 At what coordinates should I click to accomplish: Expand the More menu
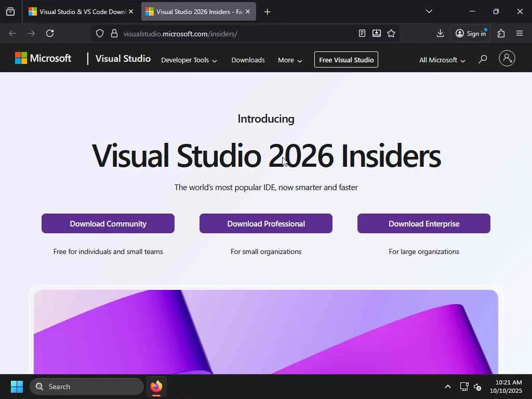tap(290, 60)
